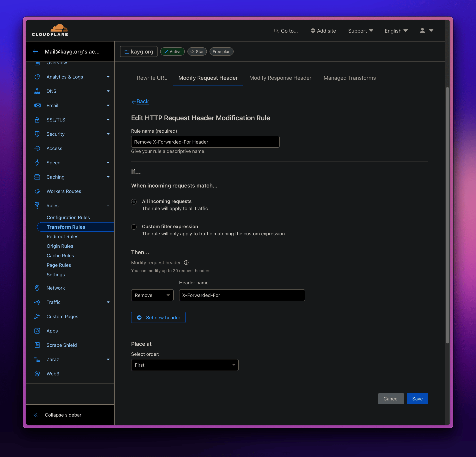Open the account user menu
The width and height of the screenshot is (476, 457).
pos(426,31)
